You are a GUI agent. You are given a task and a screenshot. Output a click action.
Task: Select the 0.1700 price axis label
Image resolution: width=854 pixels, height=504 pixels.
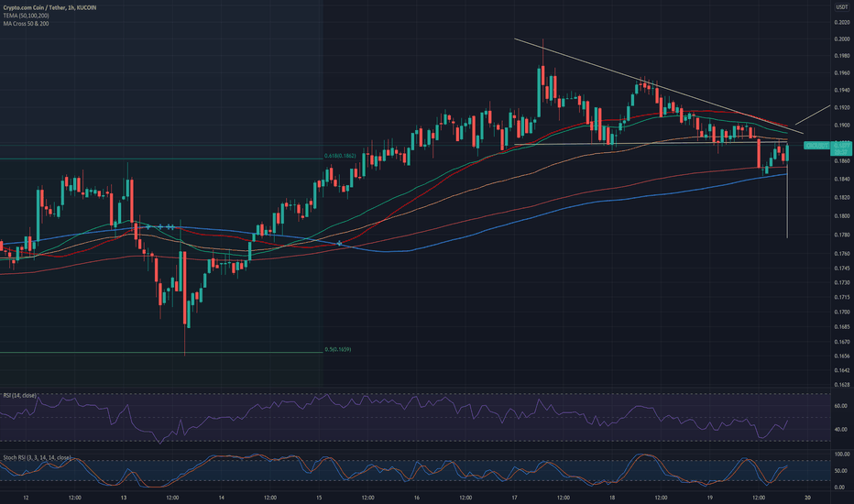(842, 312)
